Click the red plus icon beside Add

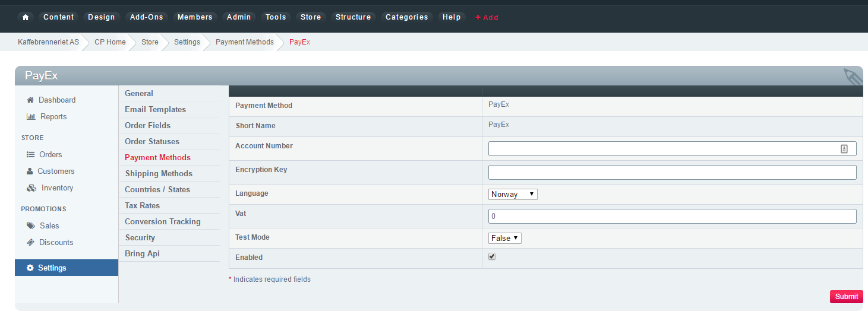[x=478, y=18]
